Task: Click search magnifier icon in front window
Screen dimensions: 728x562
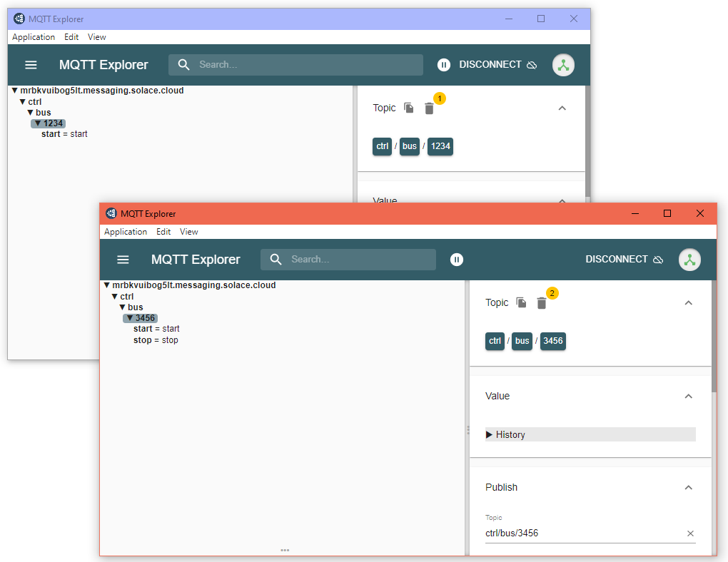Action: (x=275, y=260)
